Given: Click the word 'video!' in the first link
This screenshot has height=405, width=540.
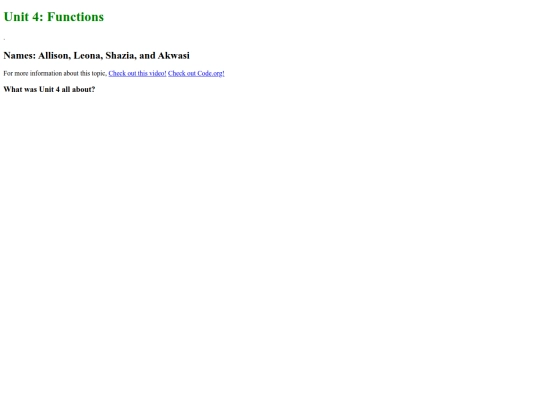Looking at the screenshot, I should pos(158,73).
